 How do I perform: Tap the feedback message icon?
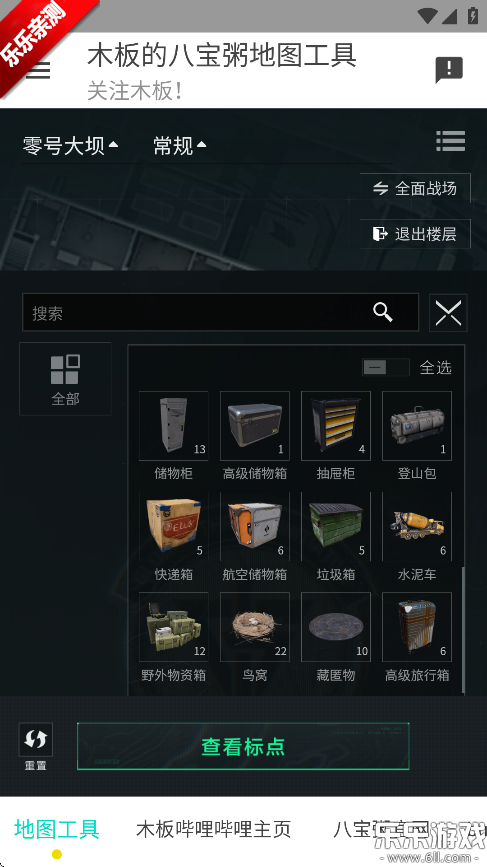pos(449,70)
